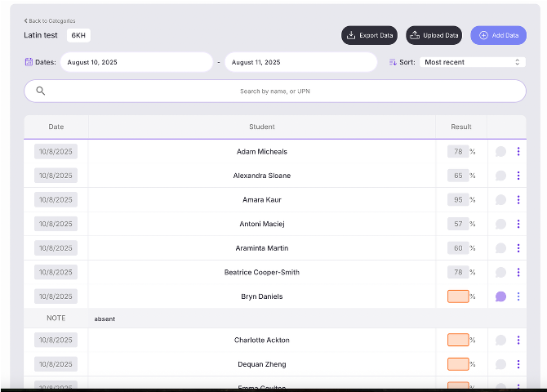
Task: Open the three-dot menu for Amara Kaur
Action: tap(518, 199)
